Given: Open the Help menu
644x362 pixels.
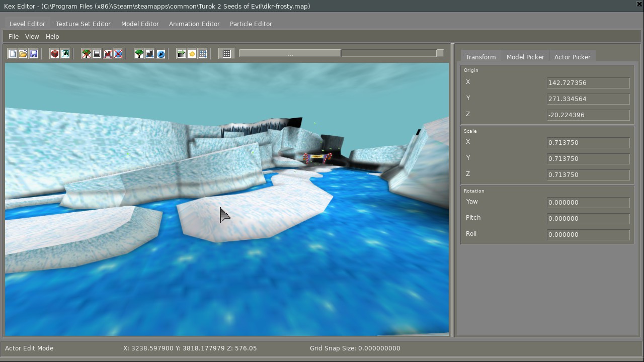Looking at the screenshot, I should [x=52, y=37].
